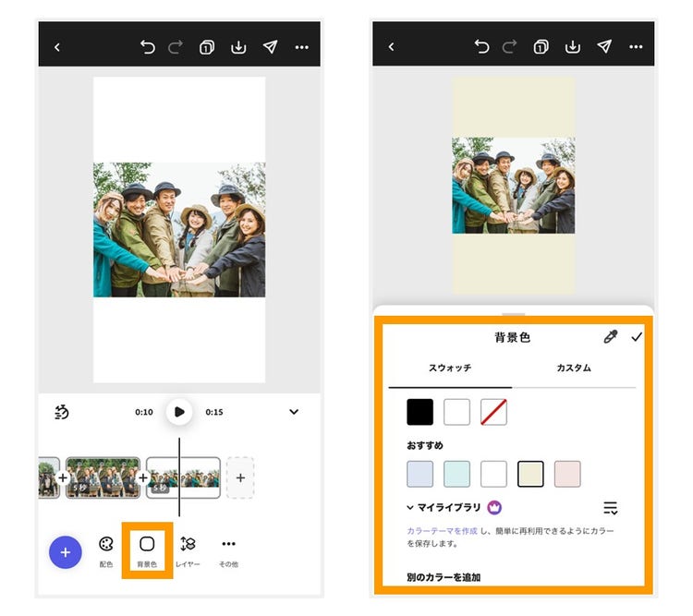This screenshot has height=616, width=693.
Task: Collapse マイライブラリ section
Action: (410, 507)
